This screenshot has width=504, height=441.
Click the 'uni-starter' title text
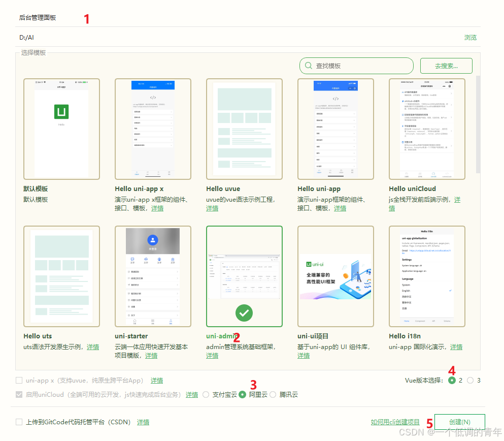pyautogui.click(x=131, y=336)
